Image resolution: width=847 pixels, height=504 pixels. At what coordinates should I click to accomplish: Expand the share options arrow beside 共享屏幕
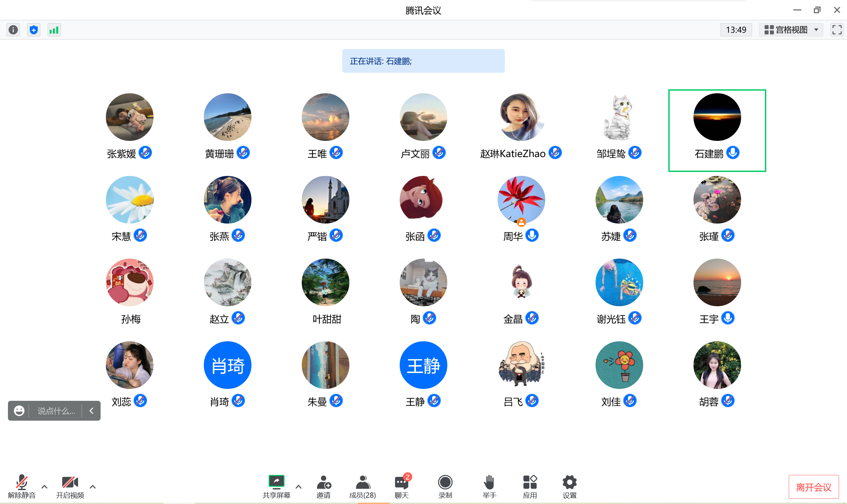tap(299, 487)
